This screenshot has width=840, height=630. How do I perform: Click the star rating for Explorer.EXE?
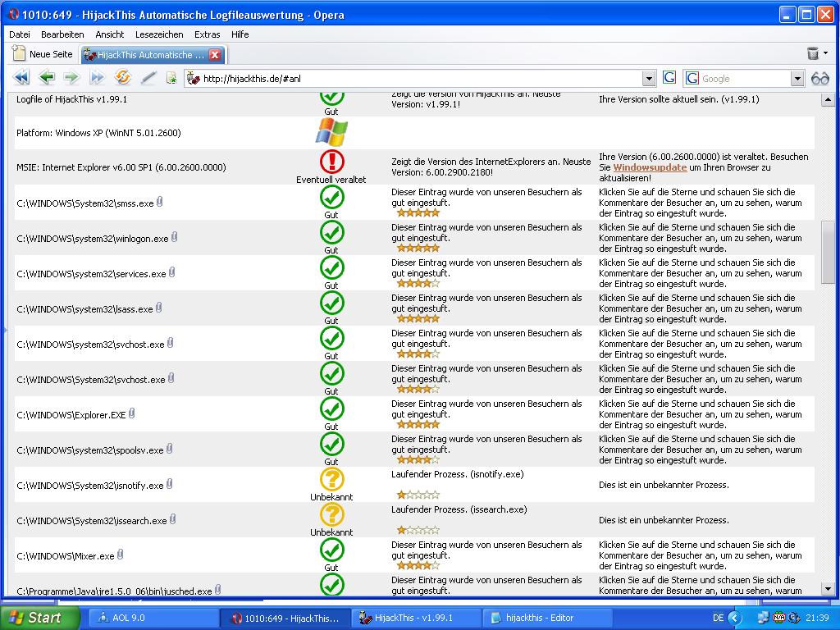(418, 425)
